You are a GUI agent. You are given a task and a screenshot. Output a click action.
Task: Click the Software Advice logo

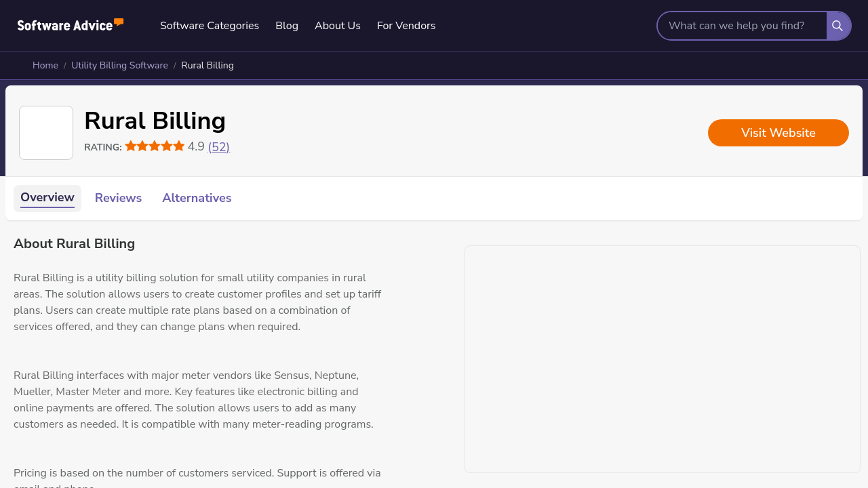71,25
